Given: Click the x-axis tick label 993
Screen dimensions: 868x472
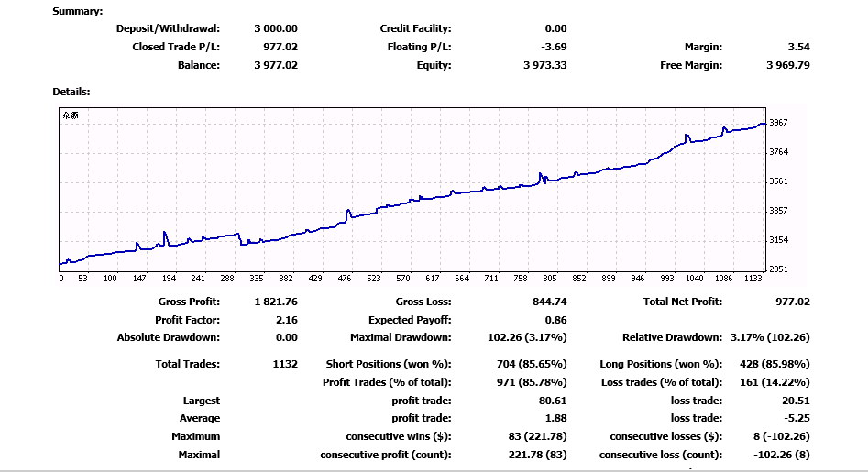Looking at the screenshot, I should (x=667, y=279).
